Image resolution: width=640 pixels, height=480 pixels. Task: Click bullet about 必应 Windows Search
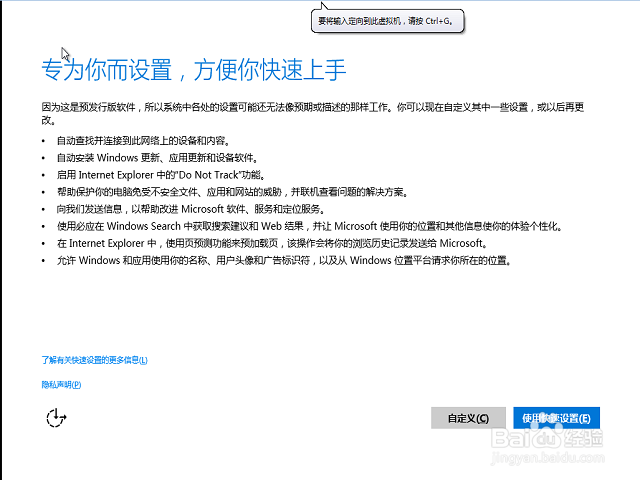(x=309, y=226)
